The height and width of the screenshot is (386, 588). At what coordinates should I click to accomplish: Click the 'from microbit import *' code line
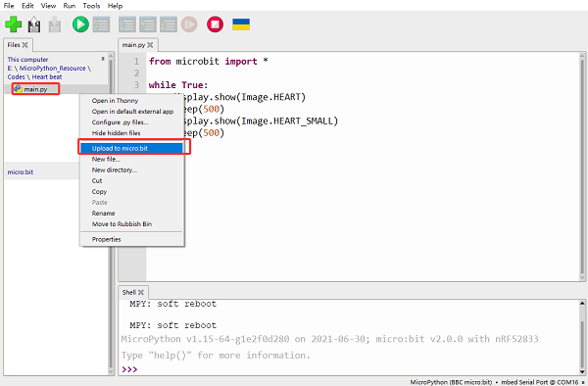[208, 61]
